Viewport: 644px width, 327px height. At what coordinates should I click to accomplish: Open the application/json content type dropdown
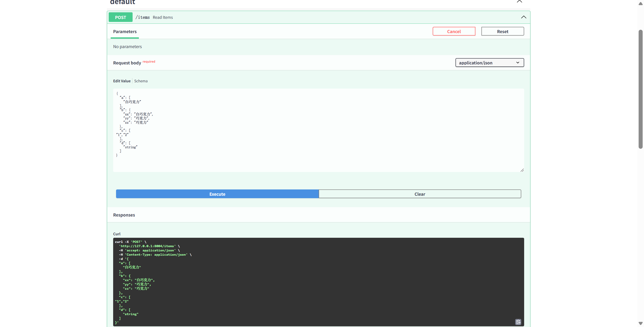pos(489,62)
